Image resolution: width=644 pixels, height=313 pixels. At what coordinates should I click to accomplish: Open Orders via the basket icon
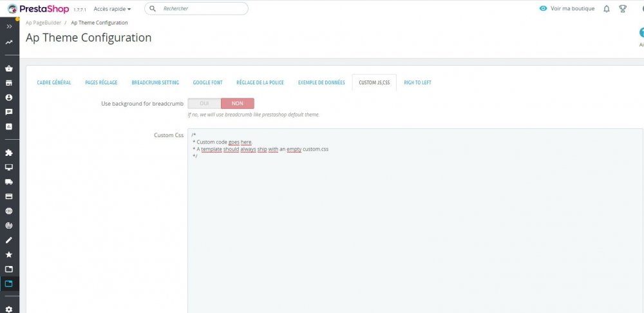point(9,69)
